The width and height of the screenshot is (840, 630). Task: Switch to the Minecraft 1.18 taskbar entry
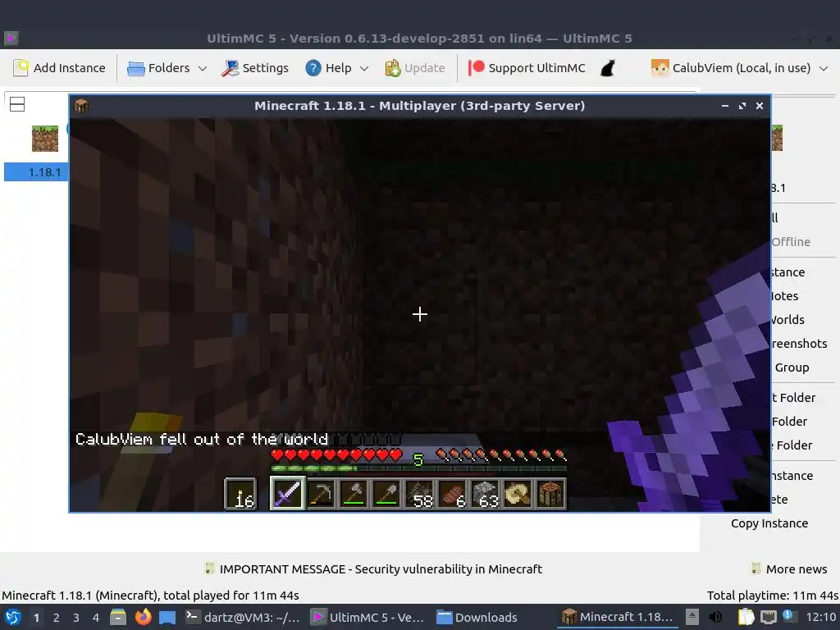pos(618,617)
